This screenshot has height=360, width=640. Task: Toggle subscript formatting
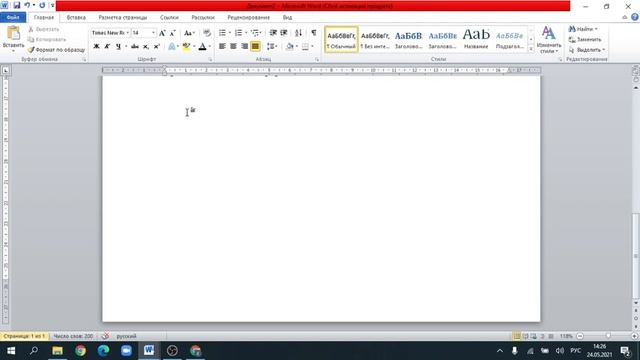coord(146,47)
